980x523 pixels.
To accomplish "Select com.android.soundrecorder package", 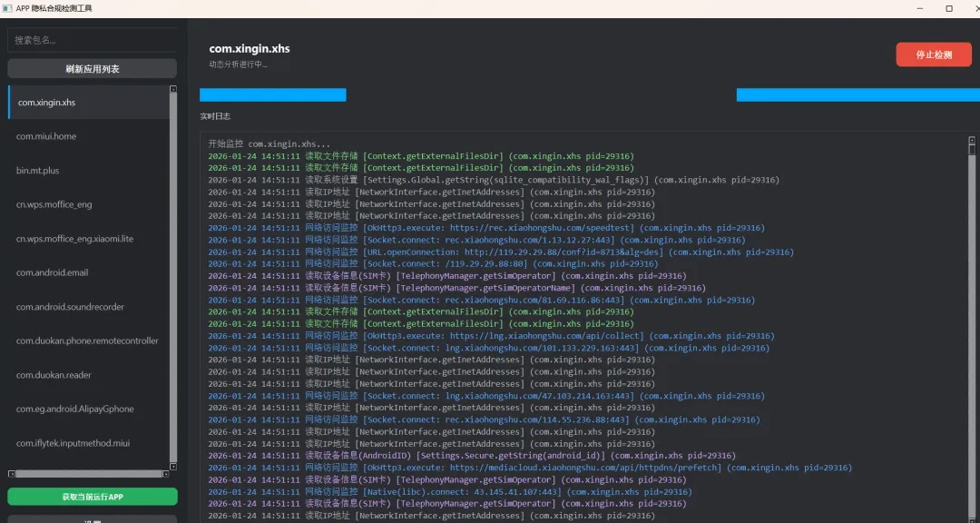I will point(88,307).
